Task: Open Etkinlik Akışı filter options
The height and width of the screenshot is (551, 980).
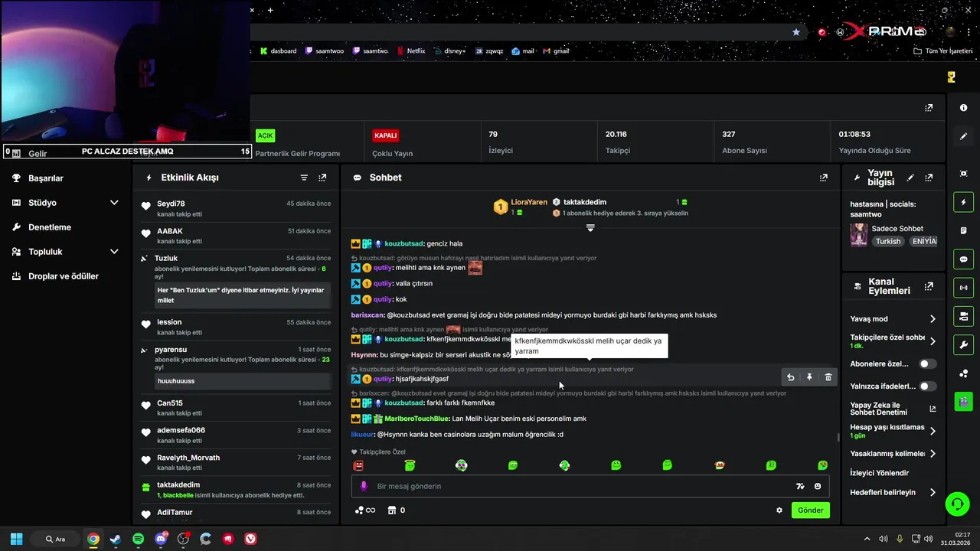Action: coord(304,178)
